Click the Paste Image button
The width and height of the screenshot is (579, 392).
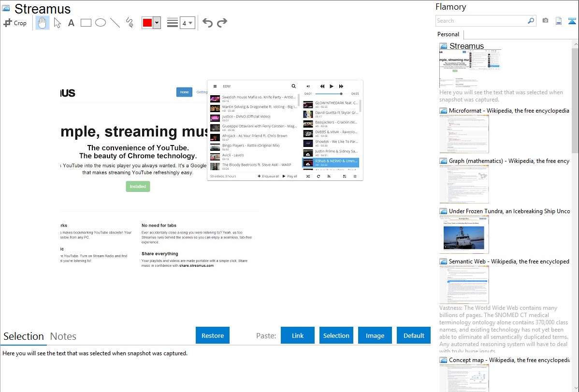[375, 335]
